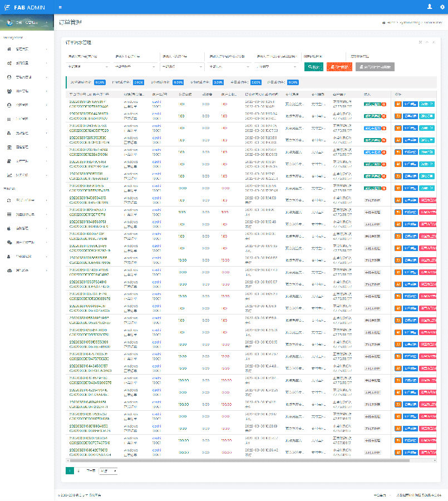The height and width of the screenshot is (501, 448).
Task: Click the bank building icon in sidebar
Action: click(9, 147)
